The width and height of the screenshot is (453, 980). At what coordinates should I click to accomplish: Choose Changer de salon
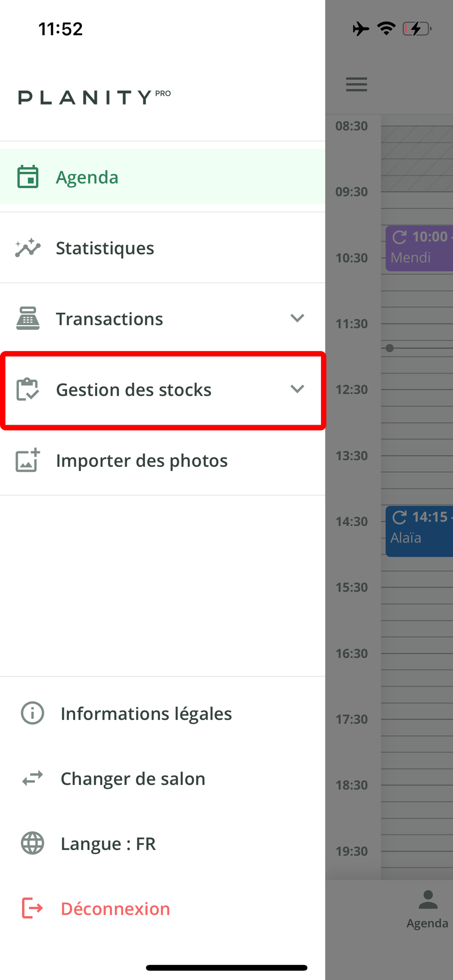(x=133, y=779)
